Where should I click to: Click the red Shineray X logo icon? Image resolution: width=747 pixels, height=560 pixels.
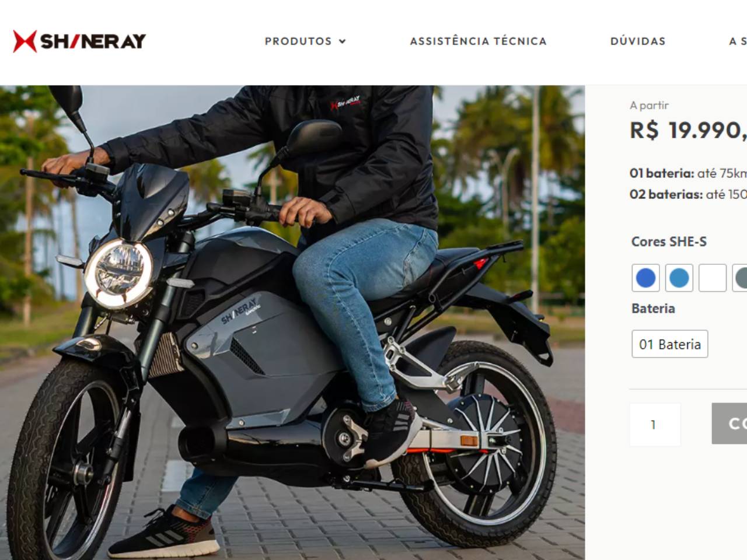coord(25,41)
